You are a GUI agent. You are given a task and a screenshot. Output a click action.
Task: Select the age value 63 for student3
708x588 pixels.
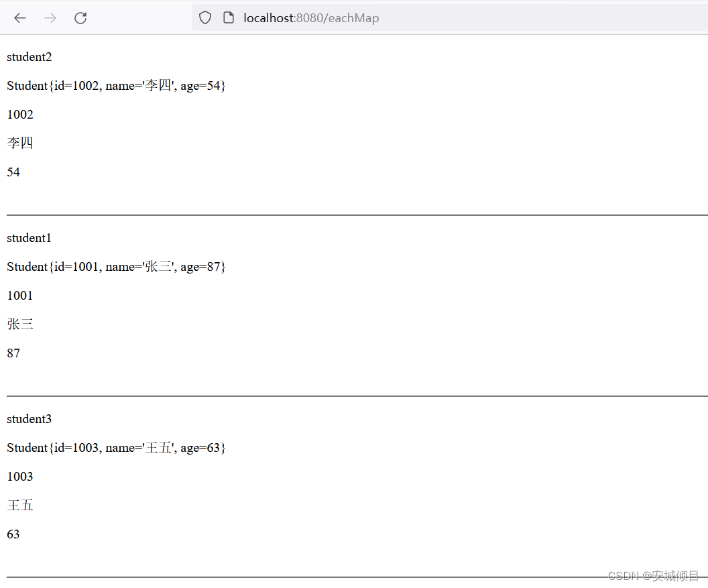tap(13, 534)
